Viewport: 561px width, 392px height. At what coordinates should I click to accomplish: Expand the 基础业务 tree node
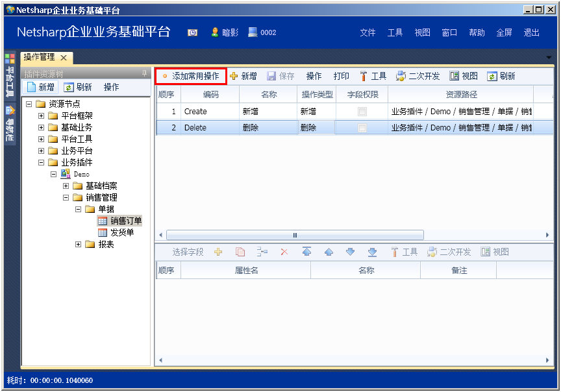(41, 127)
